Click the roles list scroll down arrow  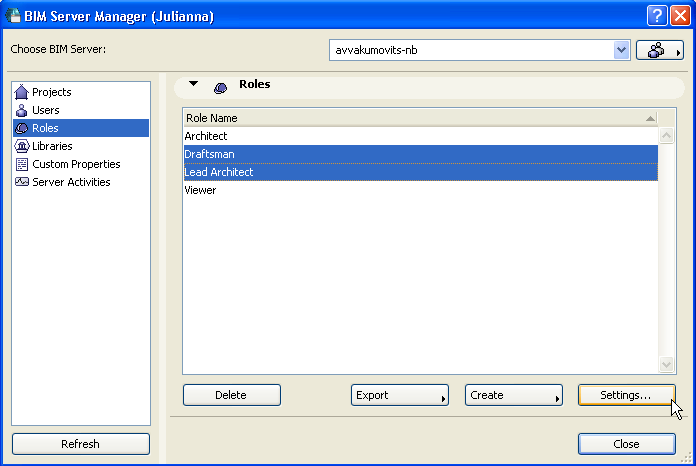click(x=666, y=364)
